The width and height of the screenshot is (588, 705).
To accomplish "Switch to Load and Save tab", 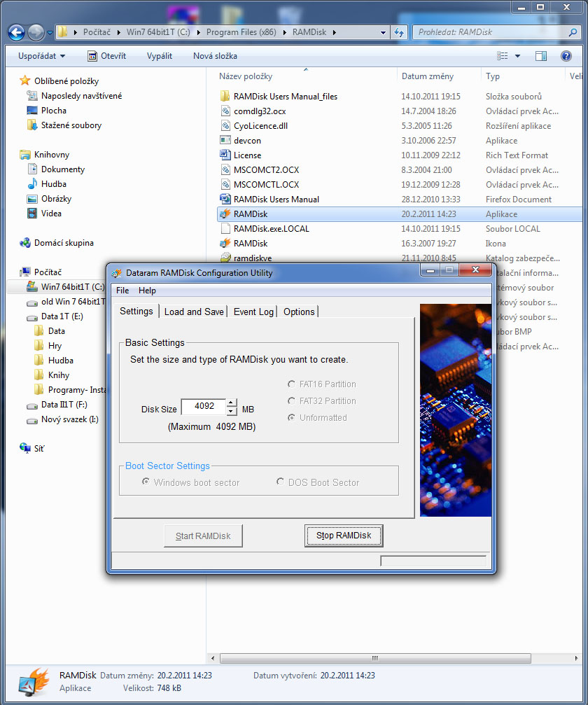I will tap(194, 312).
